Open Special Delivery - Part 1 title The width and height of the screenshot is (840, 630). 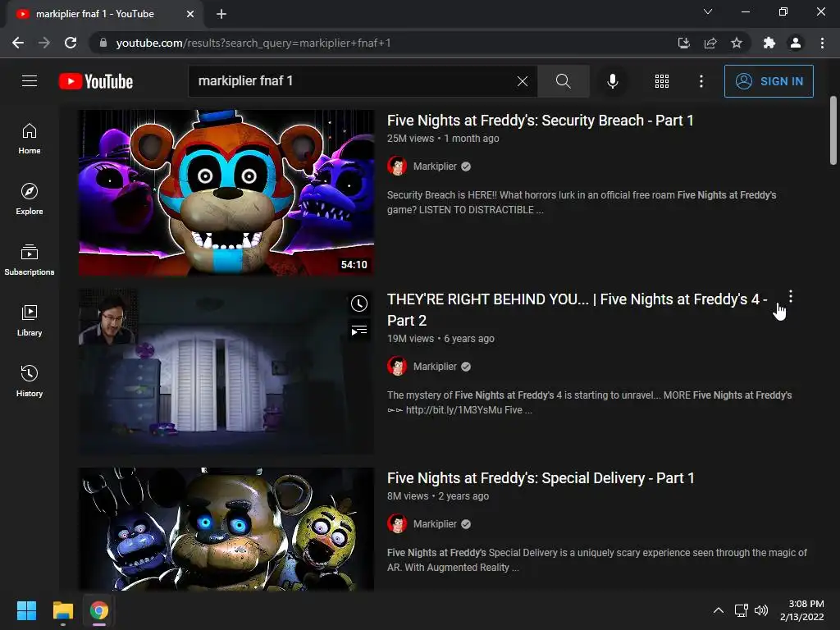(541, 478)
